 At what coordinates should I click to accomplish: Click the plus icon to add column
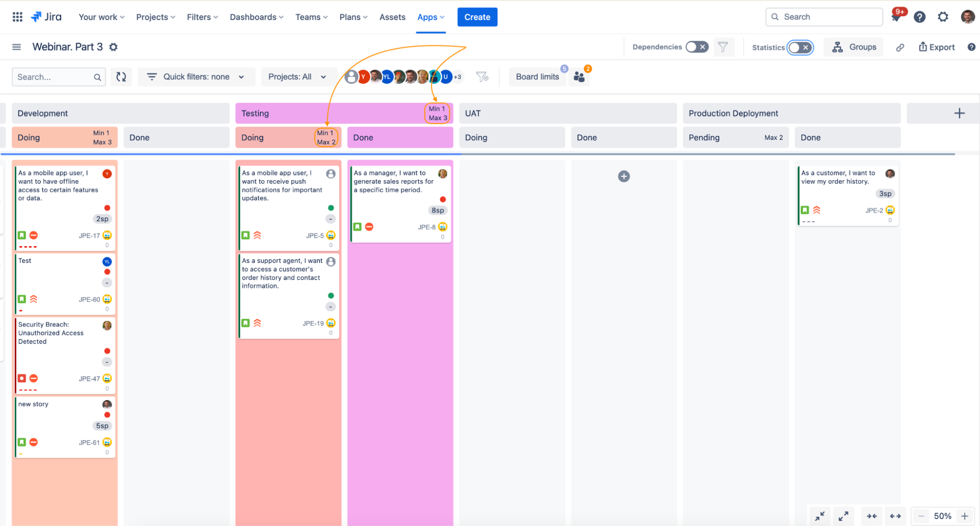click(959, 113)
